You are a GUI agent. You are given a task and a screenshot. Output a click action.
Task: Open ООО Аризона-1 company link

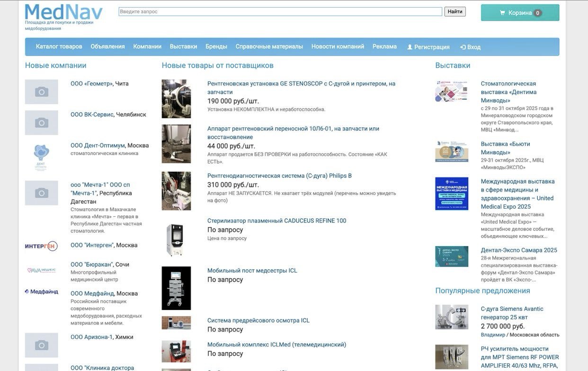tap(91, 337)
